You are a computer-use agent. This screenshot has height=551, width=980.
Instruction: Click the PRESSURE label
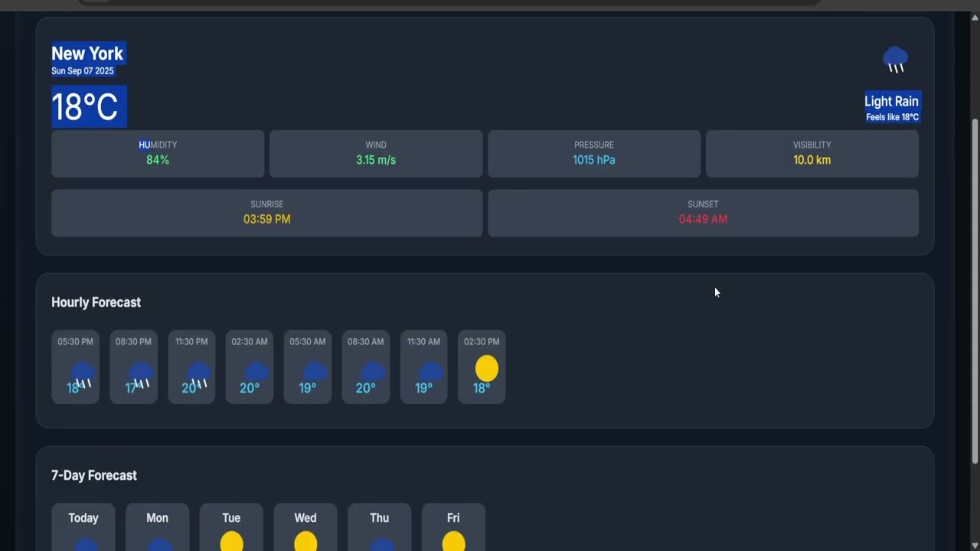pos(594,145)
